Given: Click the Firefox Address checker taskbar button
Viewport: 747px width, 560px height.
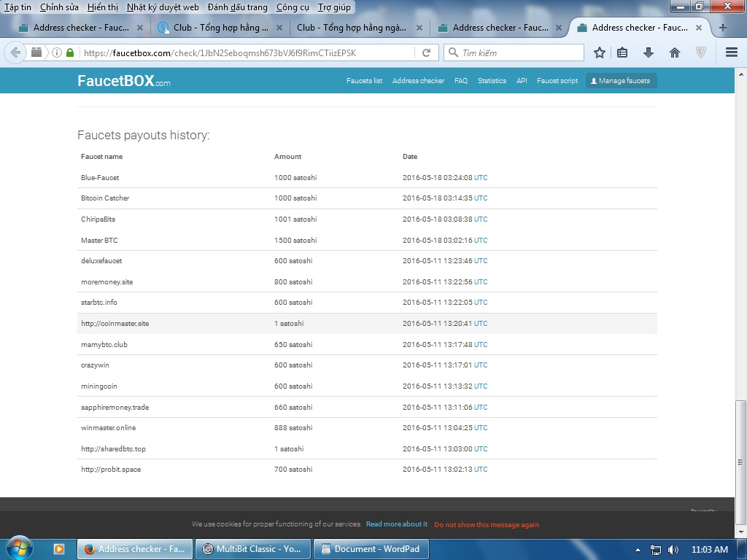Looking at the screenshot, I should 135,549.
